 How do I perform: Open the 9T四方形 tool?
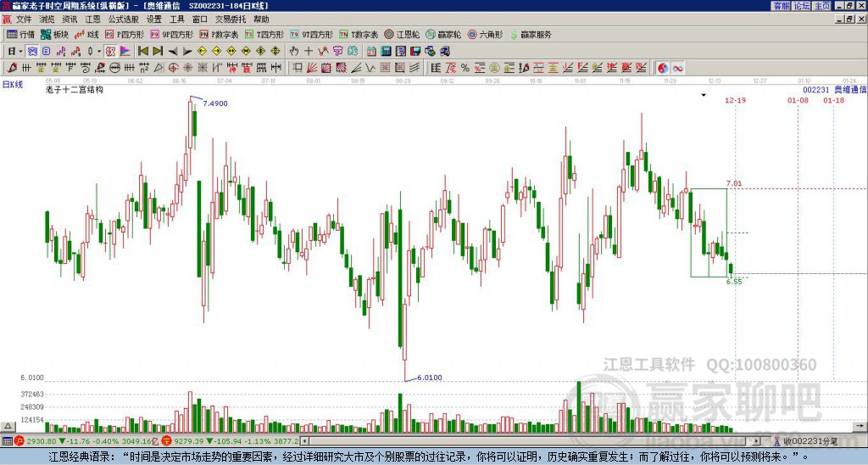312,34
